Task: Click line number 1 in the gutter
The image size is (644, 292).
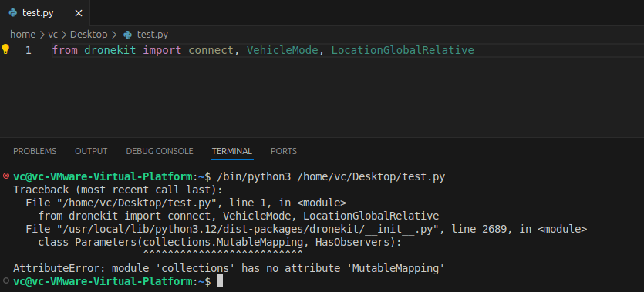Action: click(29, 50)
